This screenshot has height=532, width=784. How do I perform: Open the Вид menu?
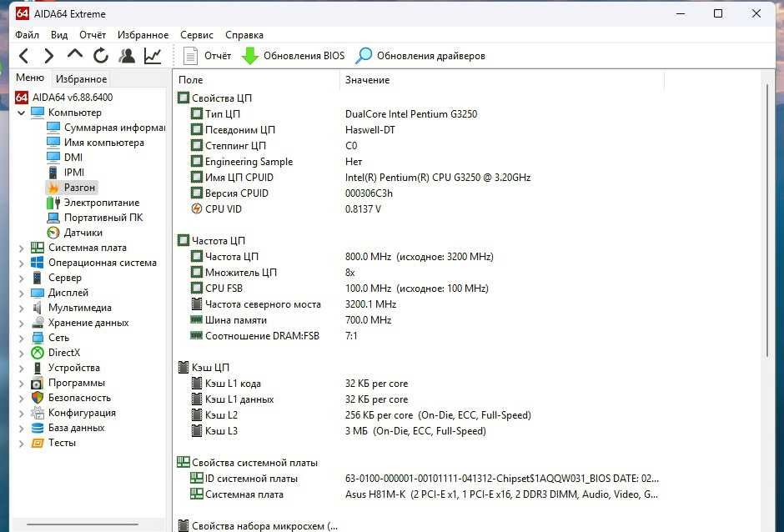59,35
